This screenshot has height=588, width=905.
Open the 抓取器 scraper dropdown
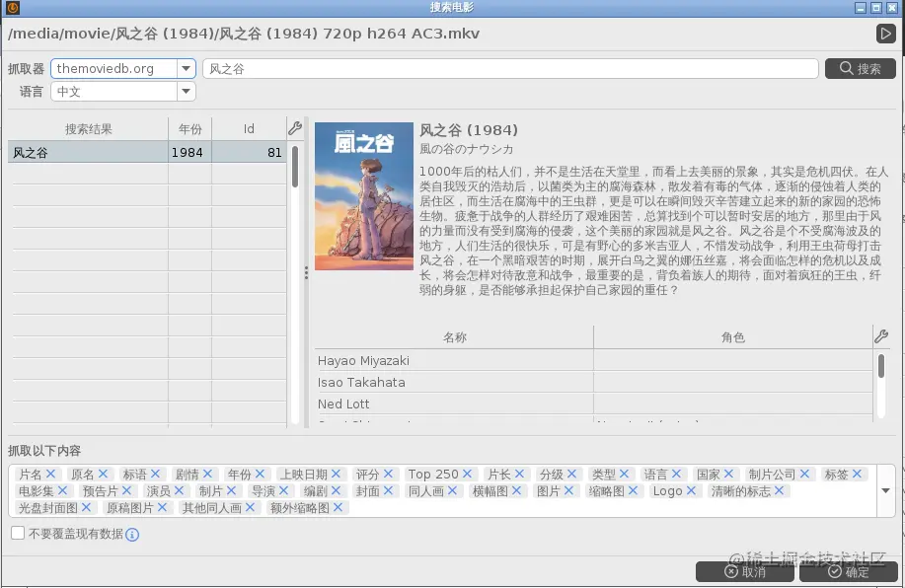pyautogui.click(x=186, y=69)
